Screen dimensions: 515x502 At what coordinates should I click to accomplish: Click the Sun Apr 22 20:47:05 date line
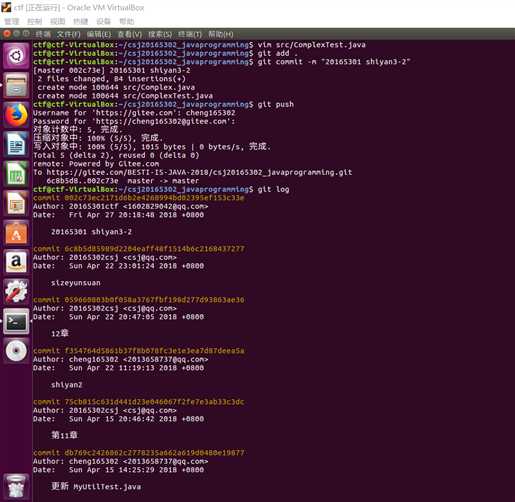(x=118, y=317)
